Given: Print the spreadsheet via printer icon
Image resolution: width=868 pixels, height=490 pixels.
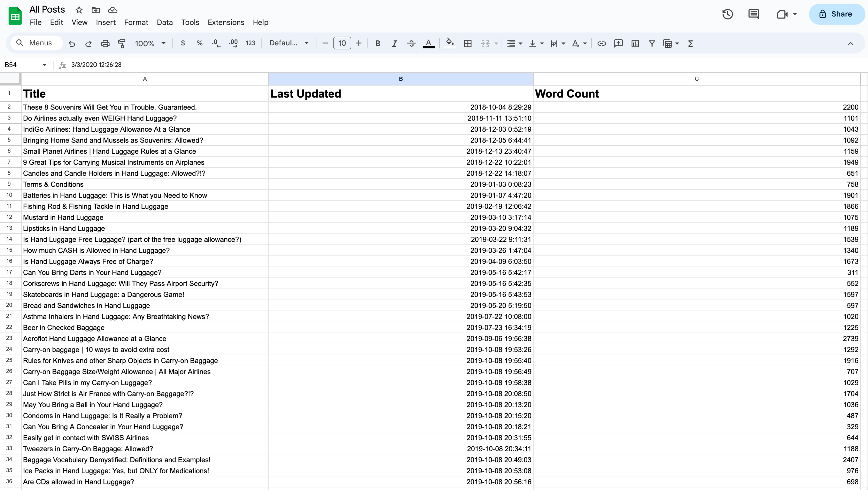Looking at the screenshot, I should click(x=105, y=43).
